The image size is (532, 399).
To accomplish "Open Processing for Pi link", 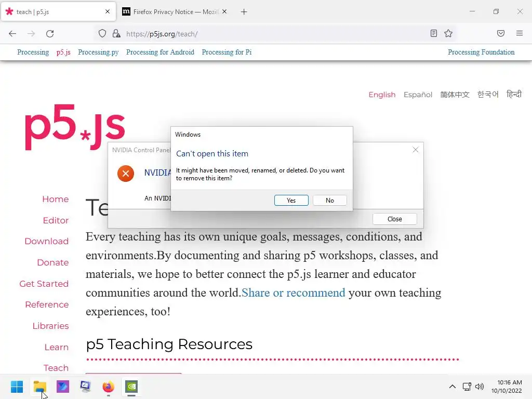I will tap(227, 52).
